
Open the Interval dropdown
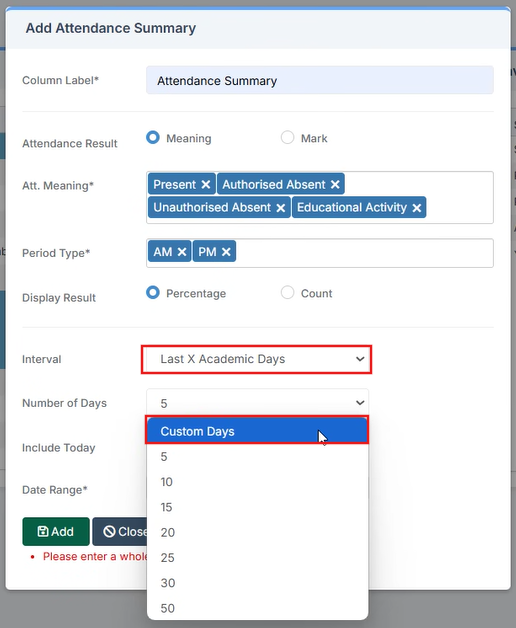pos(256,359)
